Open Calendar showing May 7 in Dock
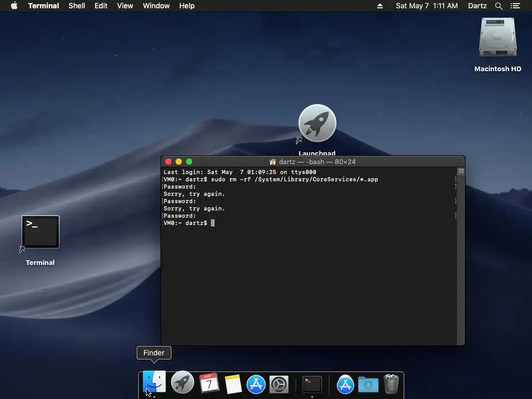532x399 pixels. click(209, 383)
